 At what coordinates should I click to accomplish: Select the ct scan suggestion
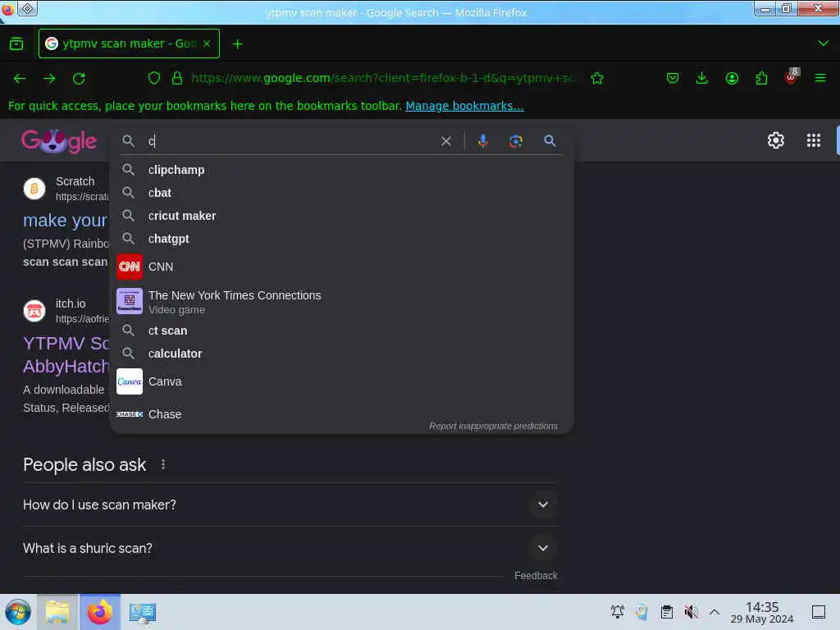pyautogui.click(x=341, y=331)
